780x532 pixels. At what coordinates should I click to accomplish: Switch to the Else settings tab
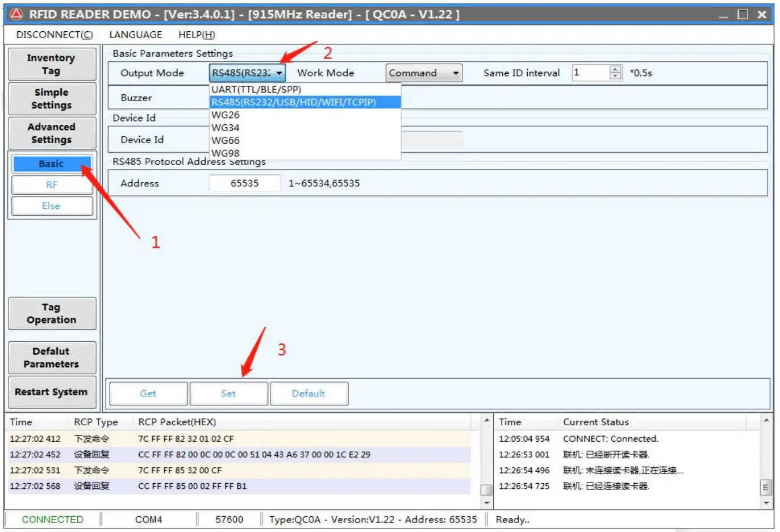tap(52, 206)
